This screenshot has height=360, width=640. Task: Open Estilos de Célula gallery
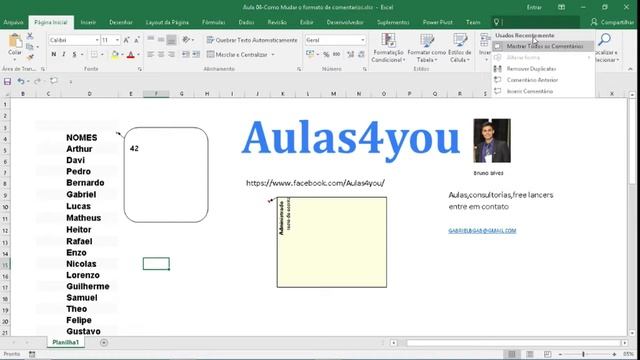[460, 48]
